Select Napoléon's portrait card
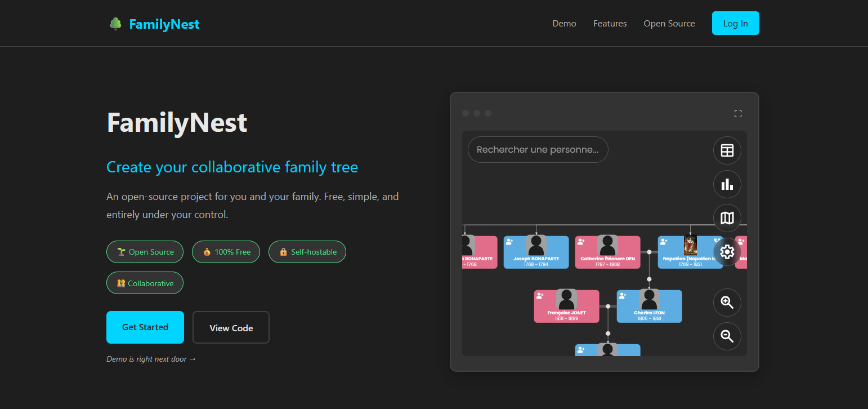This screenshot has width=868, height=409. (x=690, y=246)
